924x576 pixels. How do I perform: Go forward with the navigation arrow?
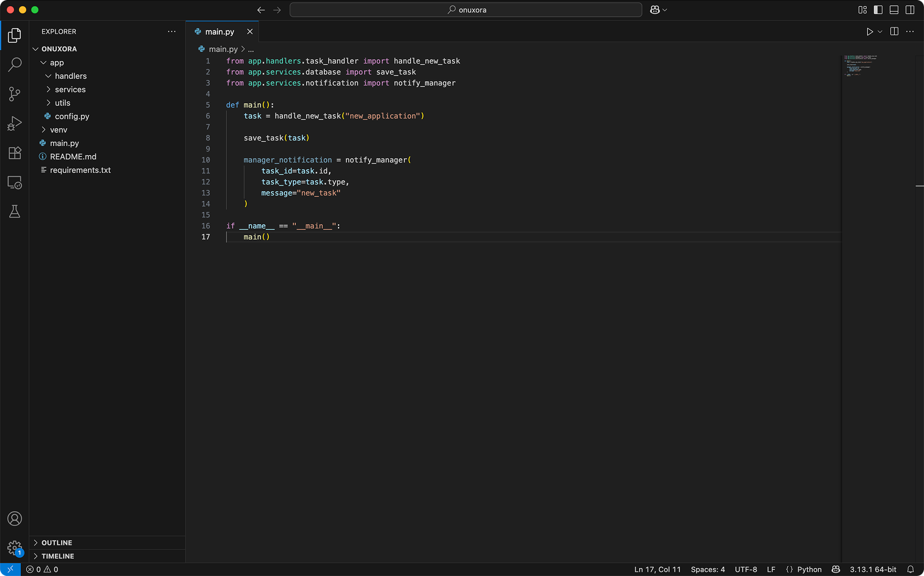(277, 10)
